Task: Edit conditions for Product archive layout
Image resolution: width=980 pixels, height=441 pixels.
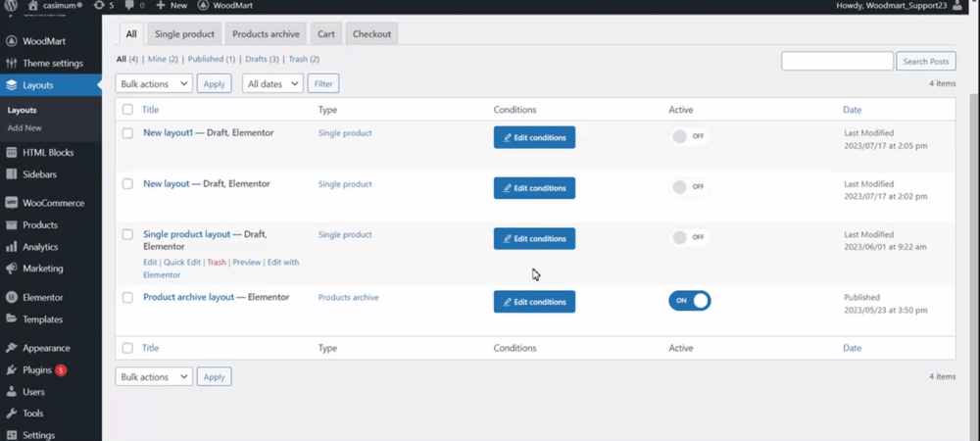Action: pos(534,302)
